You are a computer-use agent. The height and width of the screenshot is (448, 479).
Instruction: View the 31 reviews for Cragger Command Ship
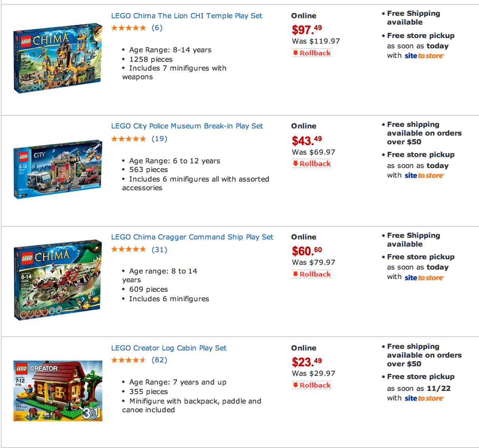(x=159, y=250)
